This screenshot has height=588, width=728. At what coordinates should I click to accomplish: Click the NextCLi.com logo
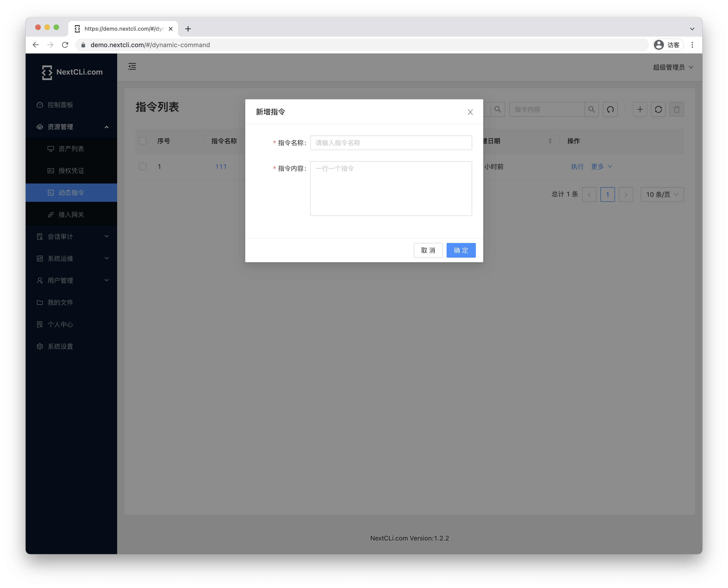[72, 72]
